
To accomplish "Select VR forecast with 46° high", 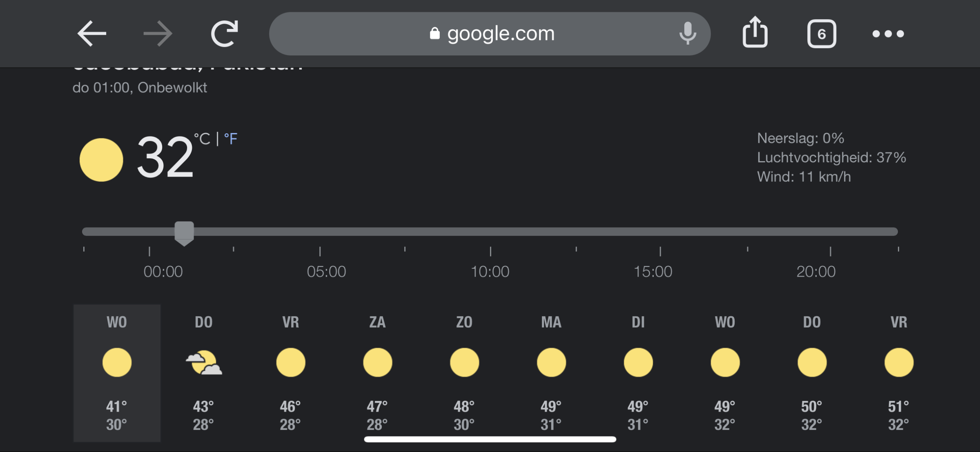I will 291,373.
